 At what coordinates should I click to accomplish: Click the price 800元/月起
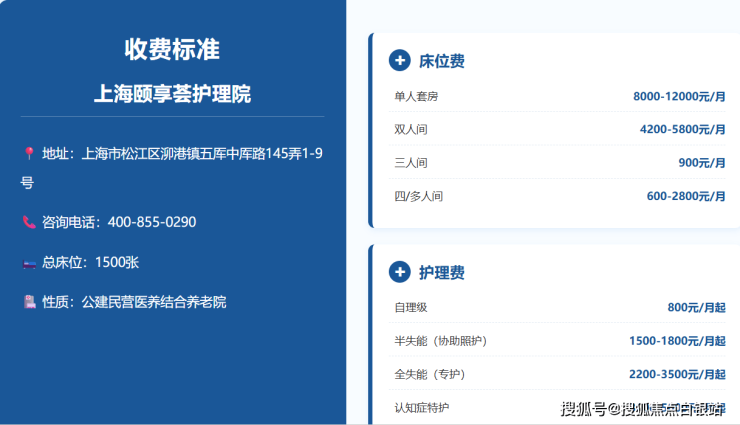pyautogui.click(x=697, y=308)
